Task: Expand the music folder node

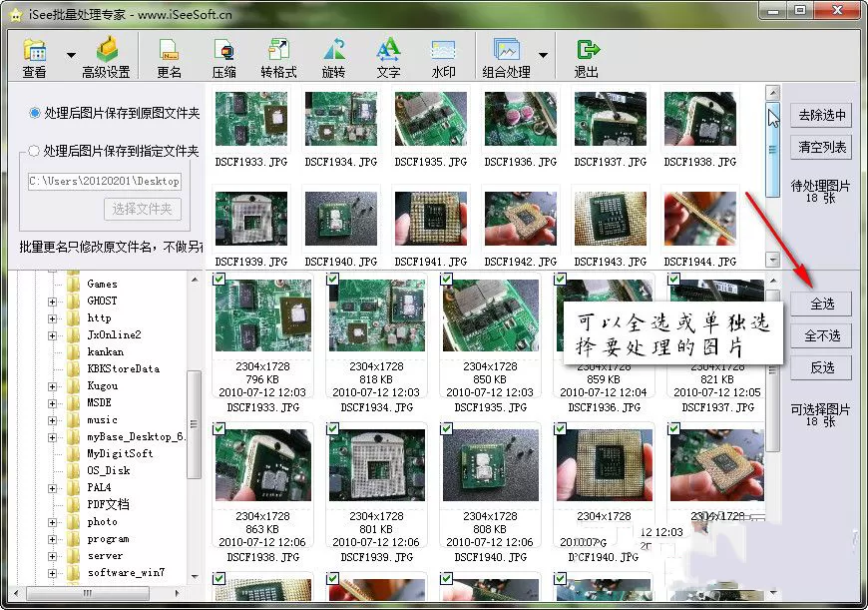Action: (52, 420)
